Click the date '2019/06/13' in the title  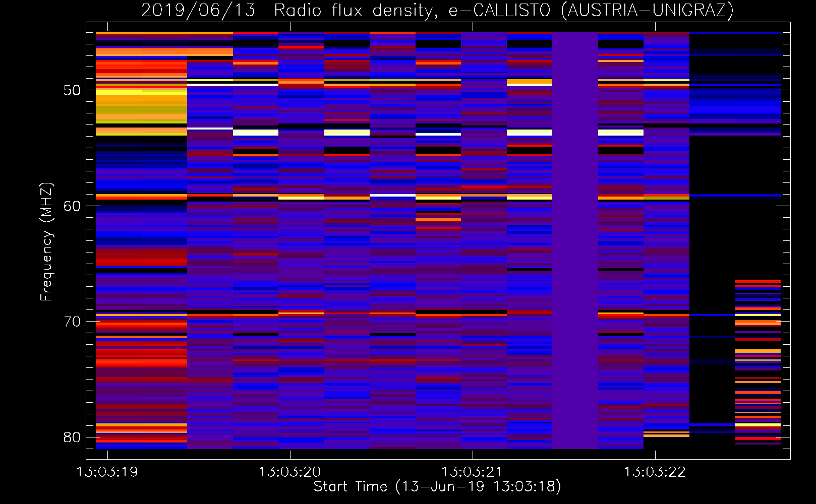198,10
